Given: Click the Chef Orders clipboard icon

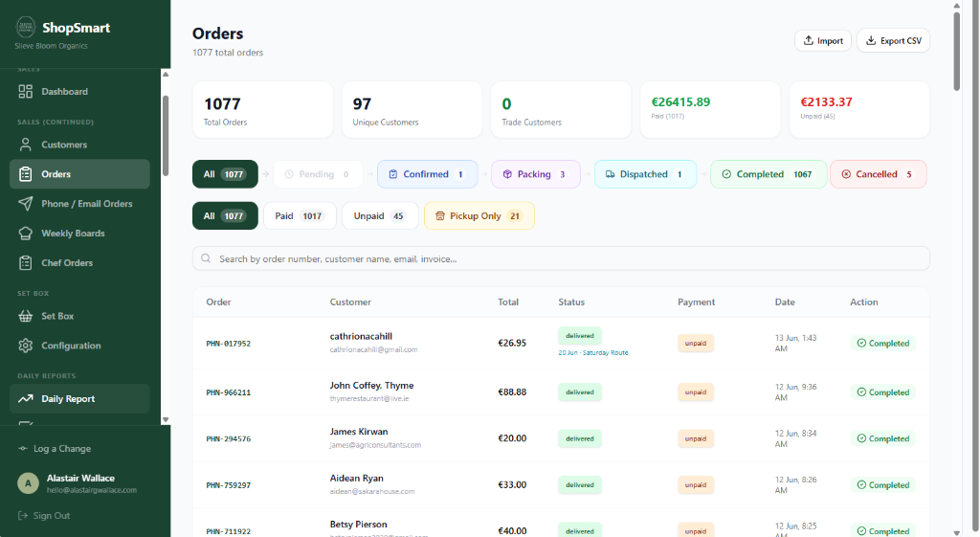Looking at the screenshot, I should 26,262.
